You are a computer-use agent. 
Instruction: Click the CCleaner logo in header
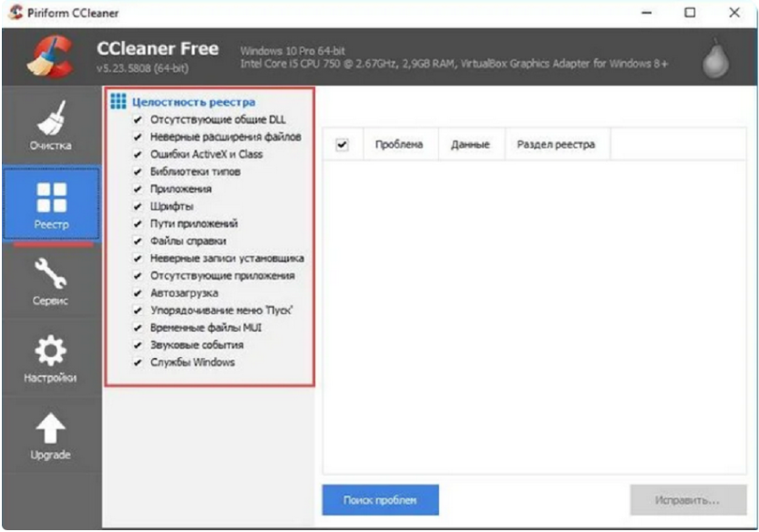pyautogui.click(x=51, y=56)
